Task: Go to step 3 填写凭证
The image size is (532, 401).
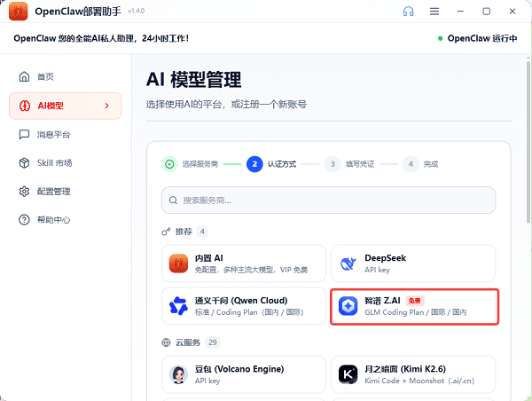Action: click(x=349, y=164)
